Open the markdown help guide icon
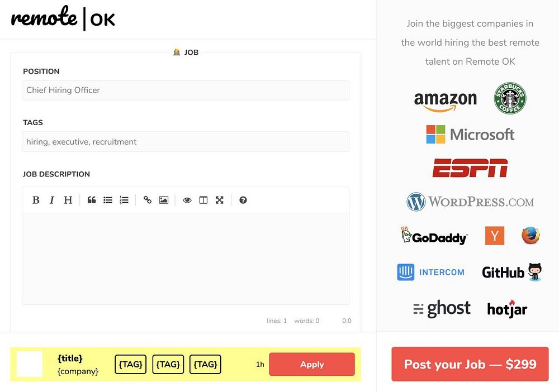559x392 pixels. point(243,200)
